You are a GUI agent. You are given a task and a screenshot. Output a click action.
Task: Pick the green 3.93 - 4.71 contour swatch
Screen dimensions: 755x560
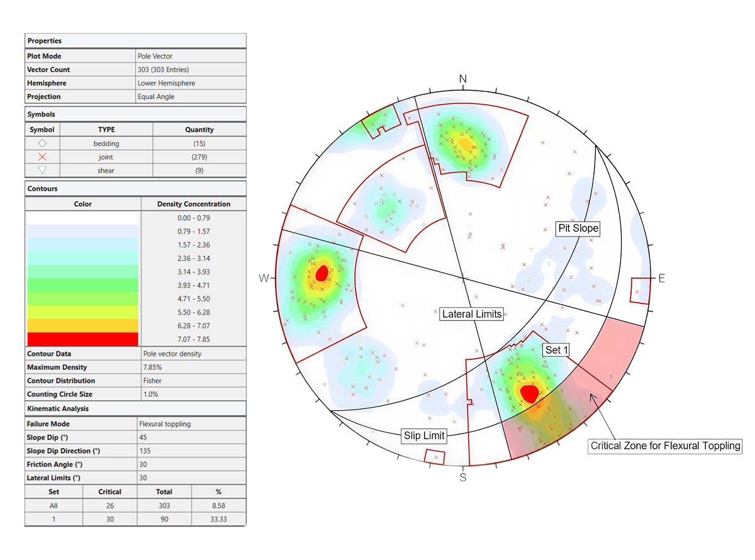click(82, 285)
